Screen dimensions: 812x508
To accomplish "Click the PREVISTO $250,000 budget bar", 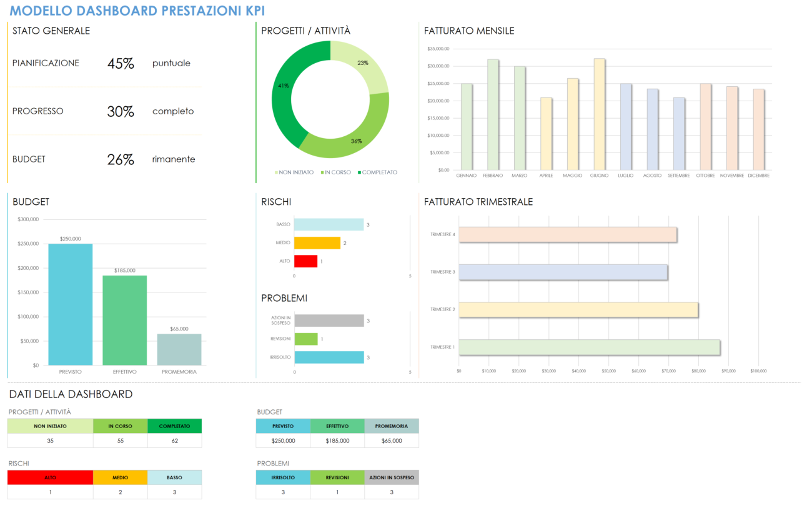I will click(x=70, y=305).
